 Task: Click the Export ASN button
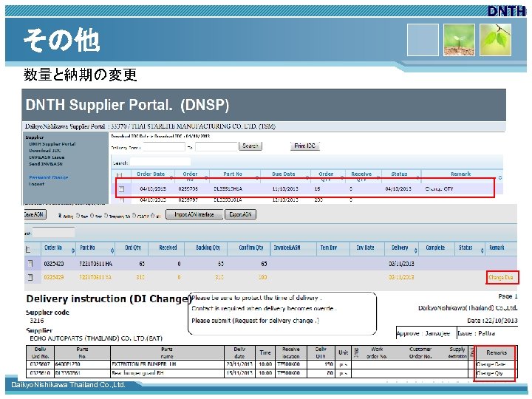(240, 214)
